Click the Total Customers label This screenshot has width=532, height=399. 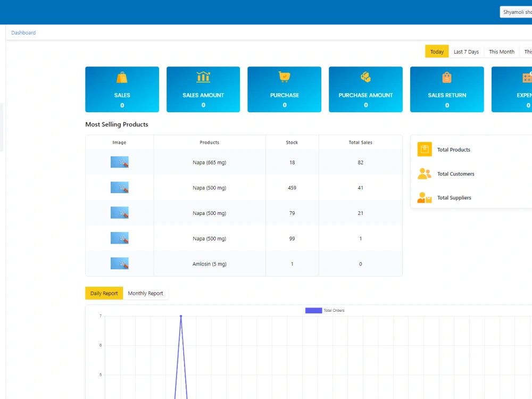tap(456, 174)
